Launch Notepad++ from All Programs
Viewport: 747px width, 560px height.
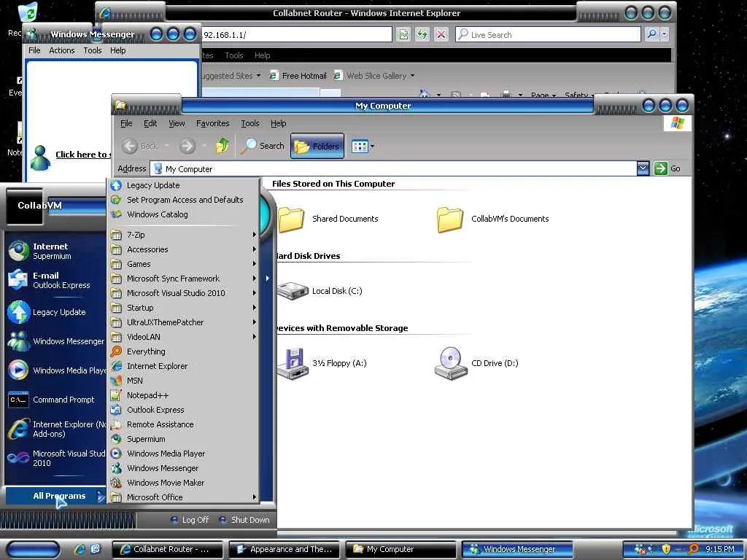tap(184, 395)
